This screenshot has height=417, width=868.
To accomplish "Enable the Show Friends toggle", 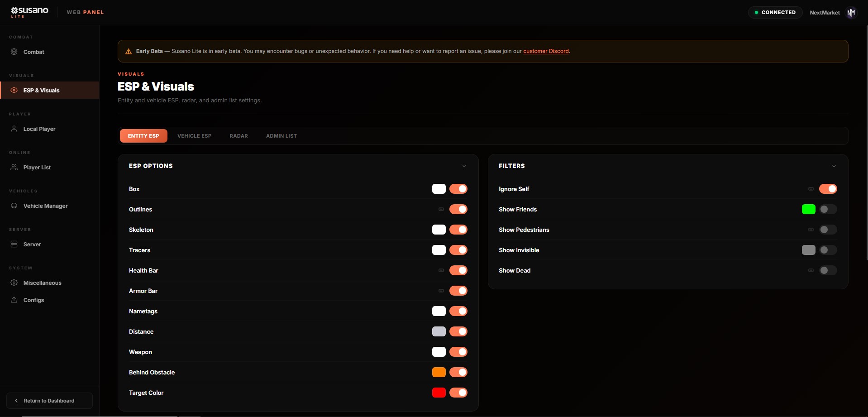I will 828,209.
